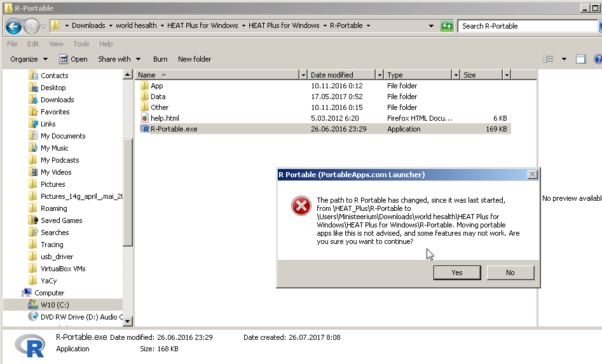Click the Open toolbar icon

(64, 59)
